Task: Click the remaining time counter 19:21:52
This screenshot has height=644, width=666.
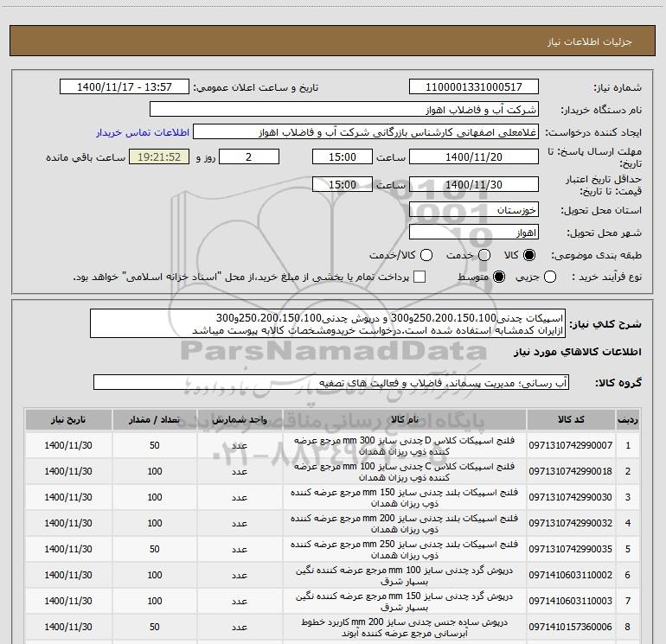Action: coord(159,156)
